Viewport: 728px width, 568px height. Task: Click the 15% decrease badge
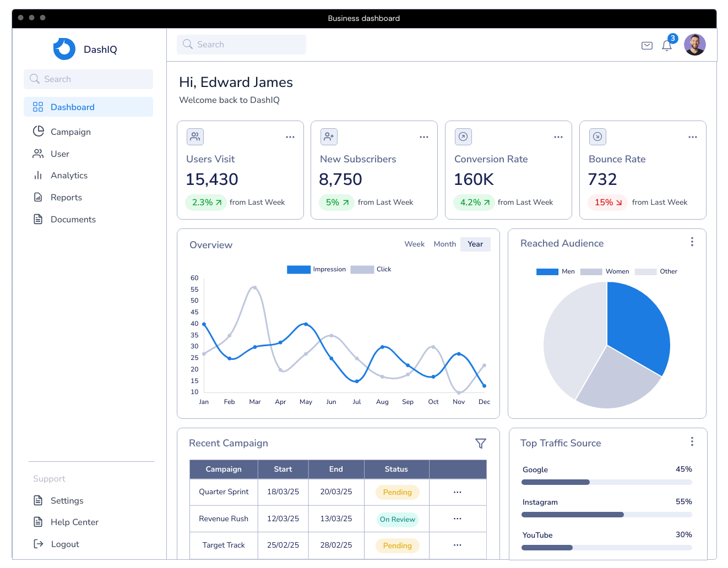point(608,202)
